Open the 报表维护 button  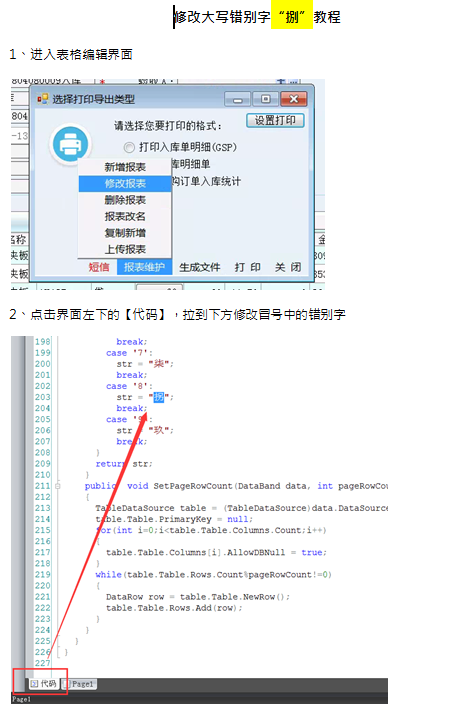pos(144,267)
